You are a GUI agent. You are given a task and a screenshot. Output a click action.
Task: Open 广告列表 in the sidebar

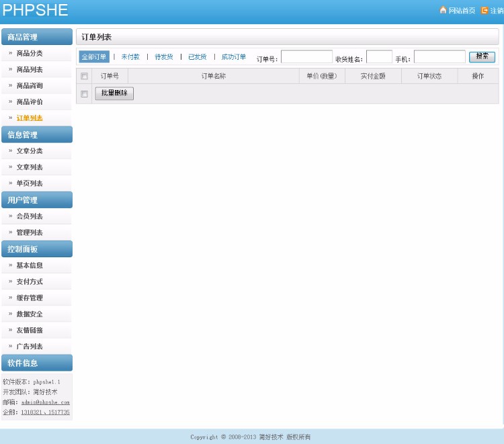(30, 347)
